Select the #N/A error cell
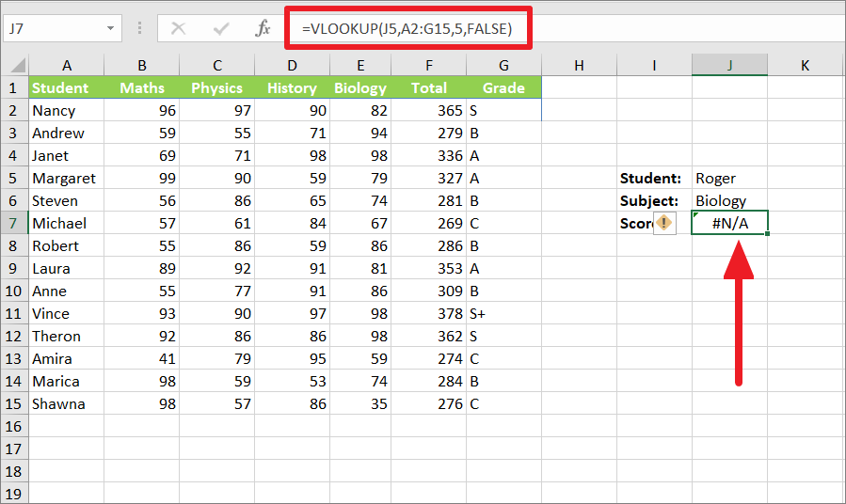 click(x=729, y=223)
